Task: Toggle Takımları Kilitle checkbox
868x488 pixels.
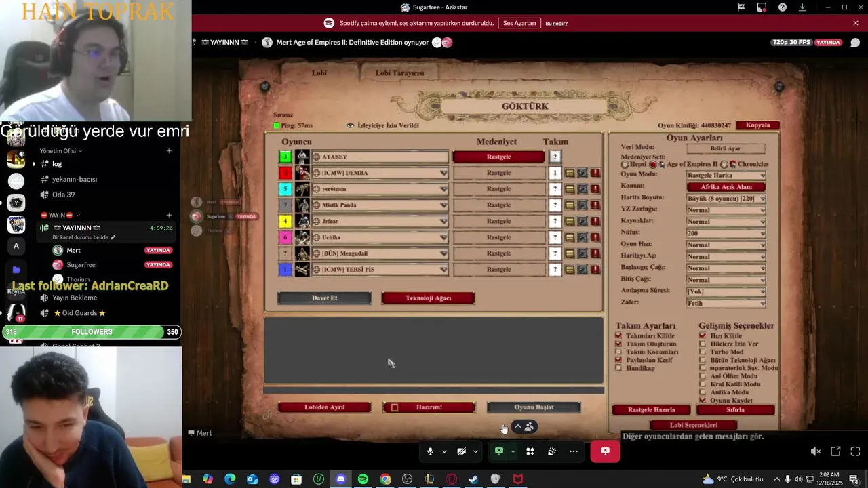Action: click(618, 336)
